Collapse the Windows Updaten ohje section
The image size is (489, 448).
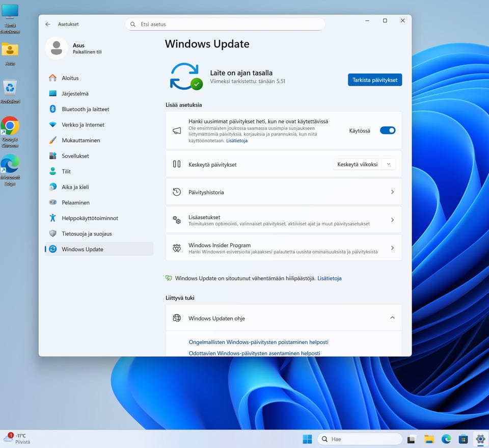[392, 318]
